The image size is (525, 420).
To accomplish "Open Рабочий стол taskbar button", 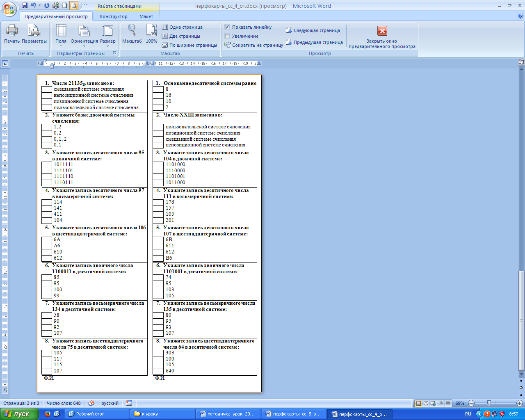I will tap(96, 414).
